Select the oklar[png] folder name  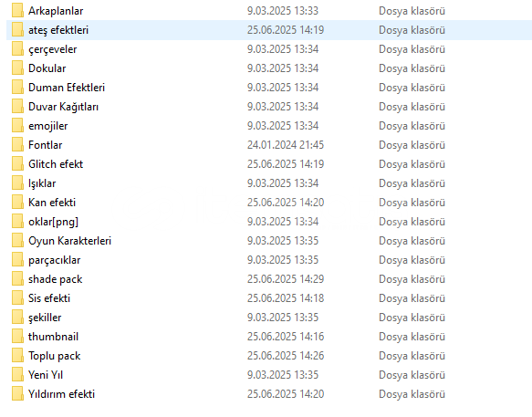[53, 222]
